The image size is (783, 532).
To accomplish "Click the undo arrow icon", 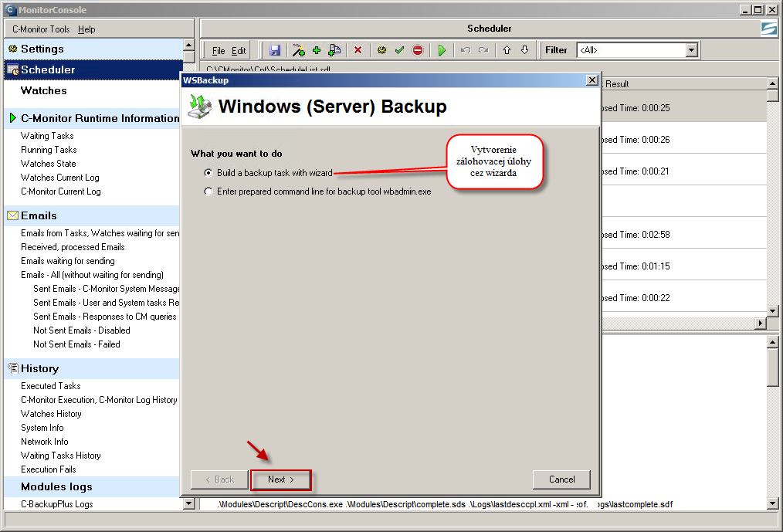I will coord(466,50).
